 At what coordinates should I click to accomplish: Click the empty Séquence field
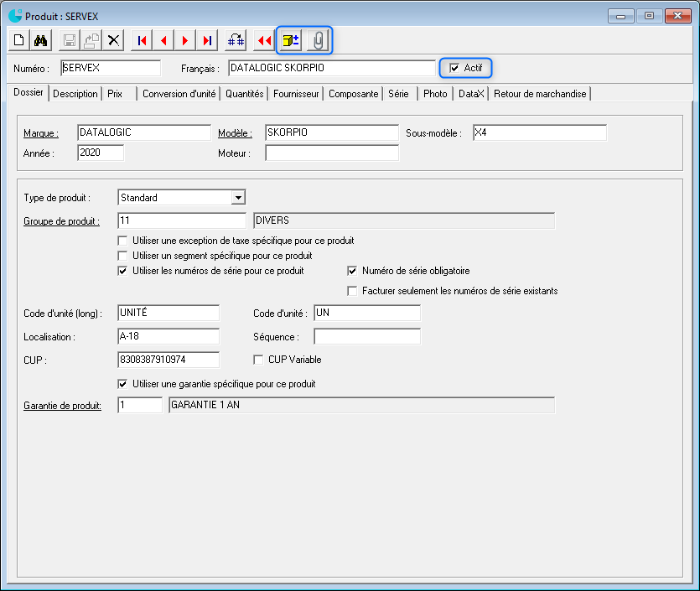[x=367, y=336]
